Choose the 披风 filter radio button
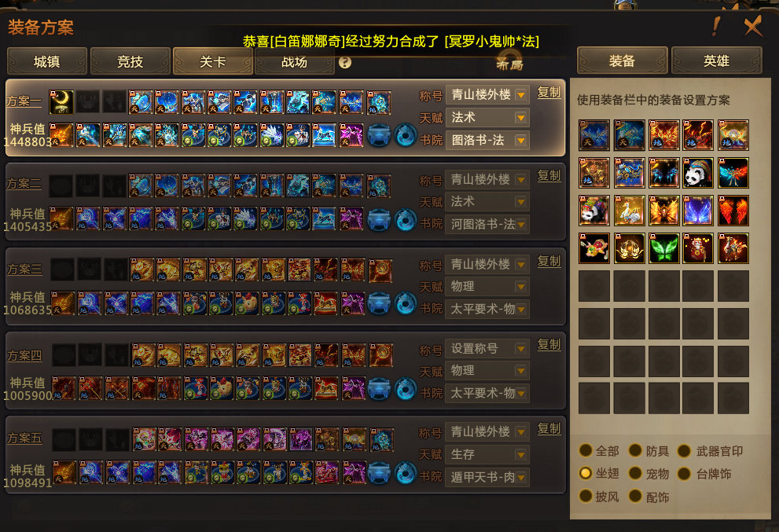 click(586, 496)
